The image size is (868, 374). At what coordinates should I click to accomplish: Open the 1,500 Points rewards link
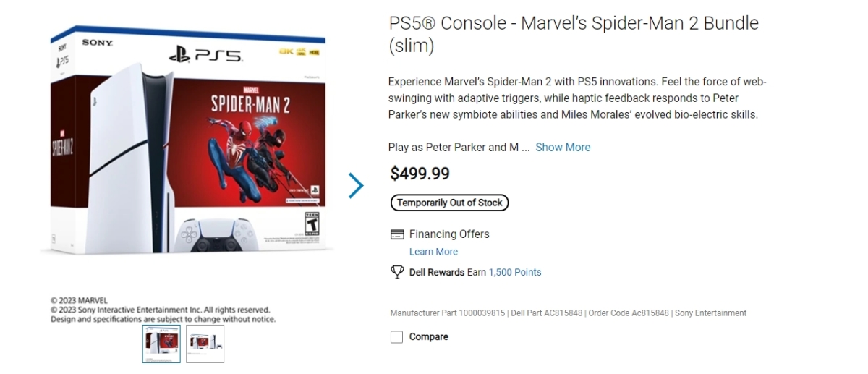515,272
